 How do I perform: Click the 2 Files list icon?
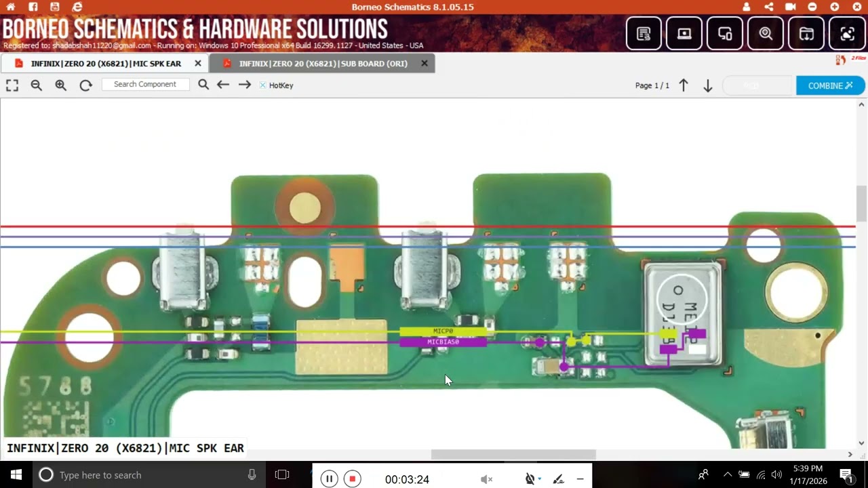point(841,60)
